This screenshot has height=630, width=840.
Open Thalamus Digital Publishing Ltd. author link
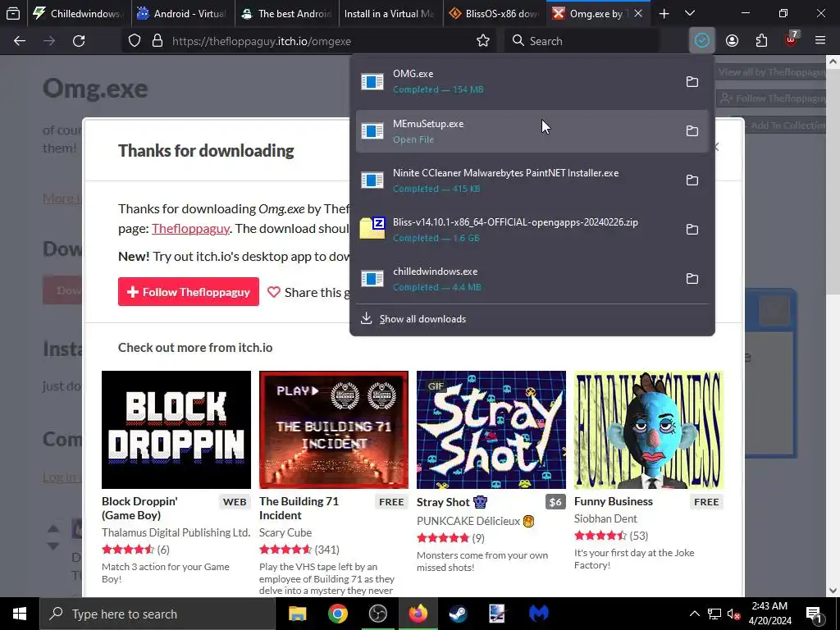pos(176,532)
